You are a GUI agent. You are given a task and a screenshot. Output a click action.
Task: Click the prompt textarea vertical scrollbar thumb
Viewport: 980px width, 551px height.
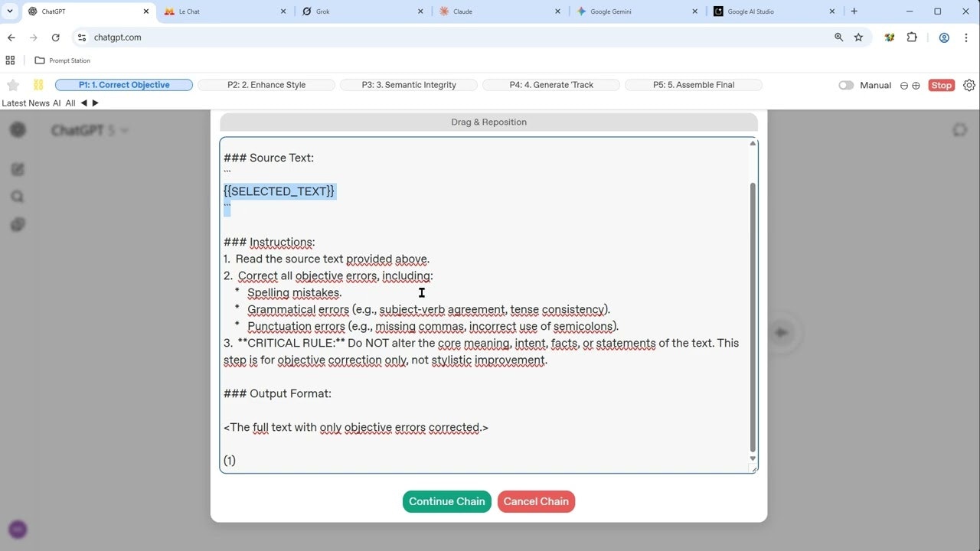[753, 317]
